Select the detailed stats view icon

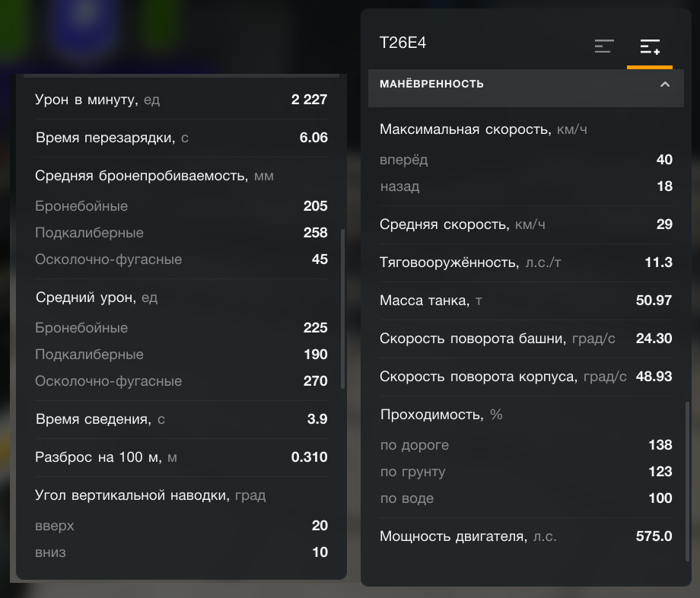650,46
